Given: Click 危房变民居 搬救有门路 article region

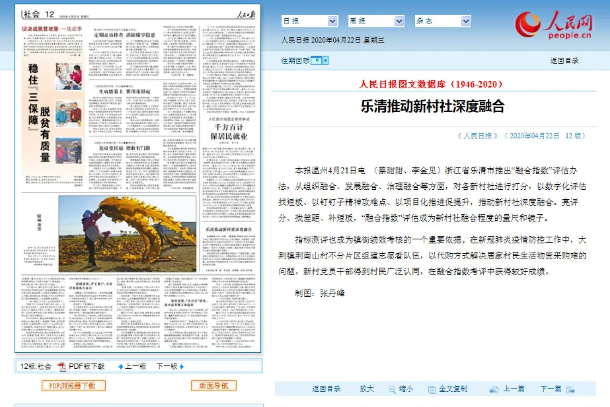Looking at the screenshot, I should point(124,165).
